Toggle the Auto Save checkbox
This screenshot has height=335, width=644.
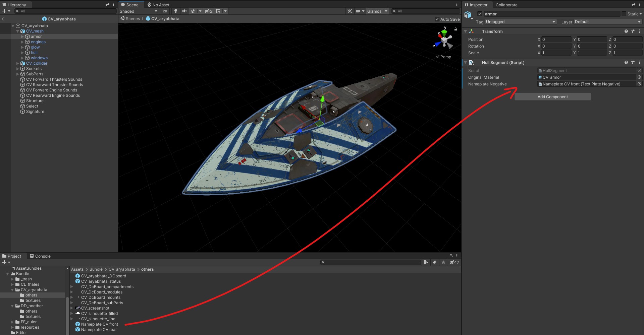[x=437, y=19]
